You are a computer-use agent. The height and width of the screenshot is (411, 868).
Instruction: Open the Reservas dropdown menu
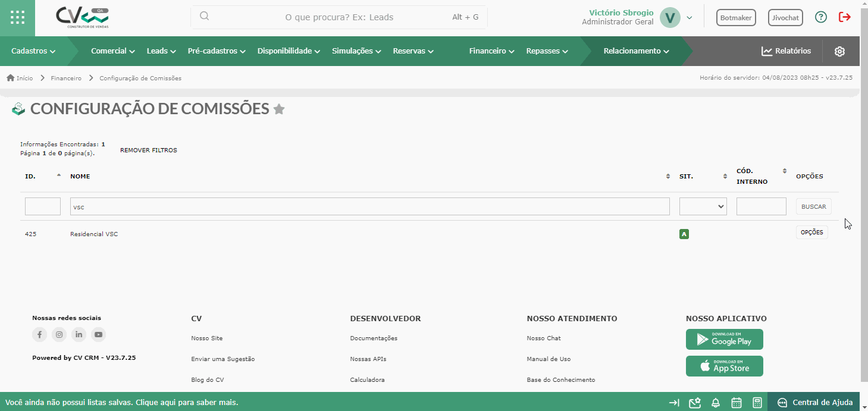[x=413, y=51]
